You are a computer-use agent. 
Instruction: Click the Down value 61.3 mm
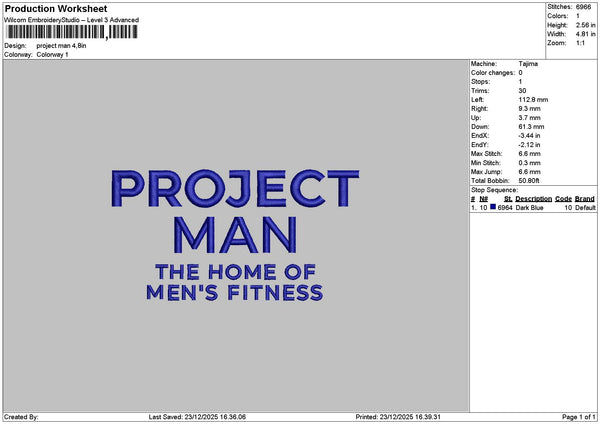coord(531,127)
